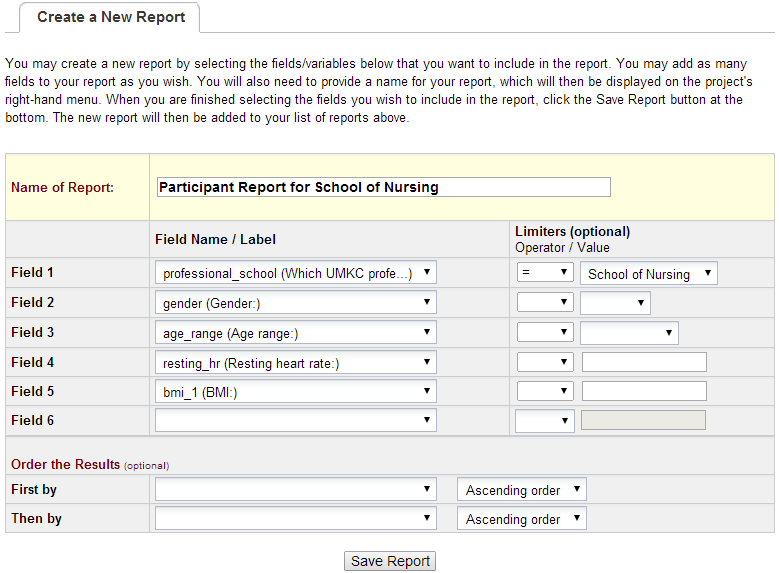Open the Field 1 professional_school dropdown

(x=296, y=273)
